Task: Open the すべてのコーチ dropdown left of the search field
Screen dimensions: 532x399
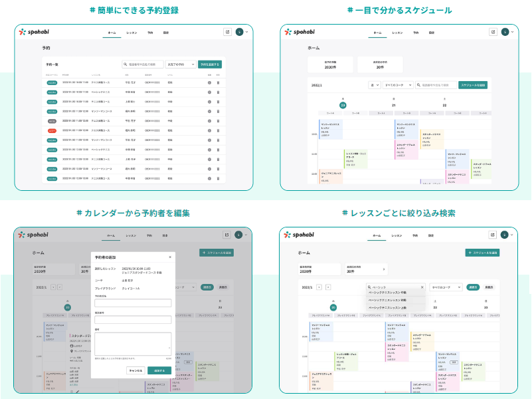Action: (397, 85)
